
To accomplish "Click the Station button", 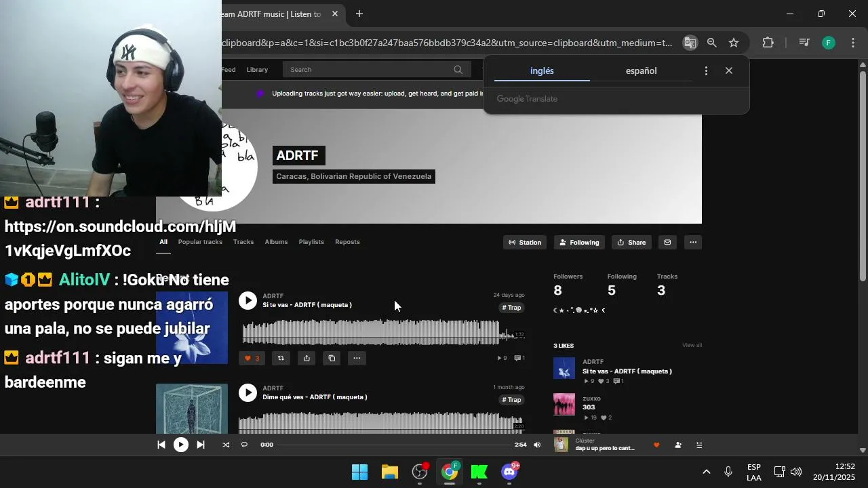I will (x=525, y=242).
